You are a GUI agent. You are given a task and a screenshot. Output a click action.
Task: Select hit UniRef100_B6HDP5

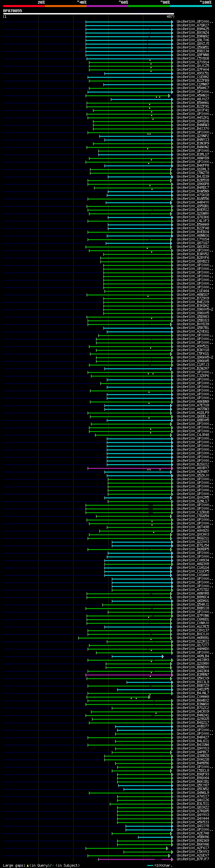coord(193,549)
